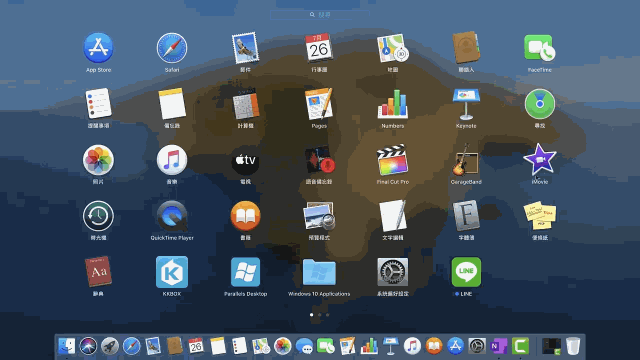This screenshot has height=360, width=640.
Task: Select the first Launchpad page dot
Action: [x=311, y=315]
